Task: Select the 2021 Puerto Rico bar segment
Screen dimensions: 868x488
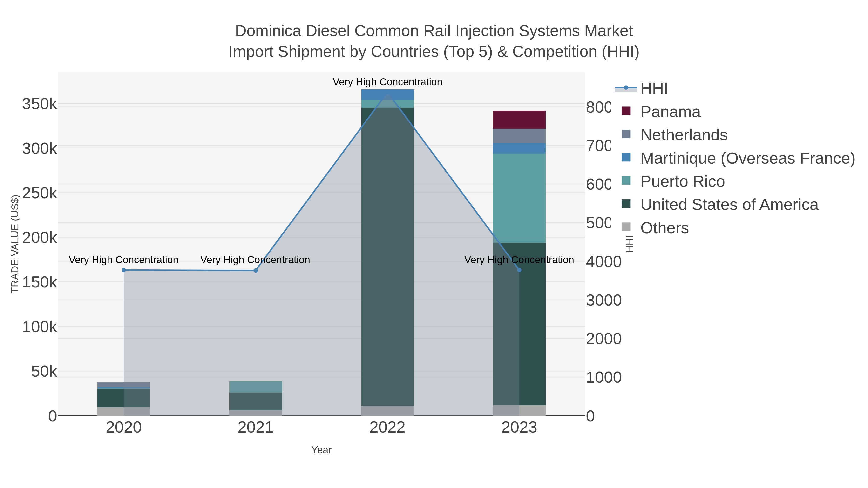Action: pyautogui.click(x=255, y=387)
